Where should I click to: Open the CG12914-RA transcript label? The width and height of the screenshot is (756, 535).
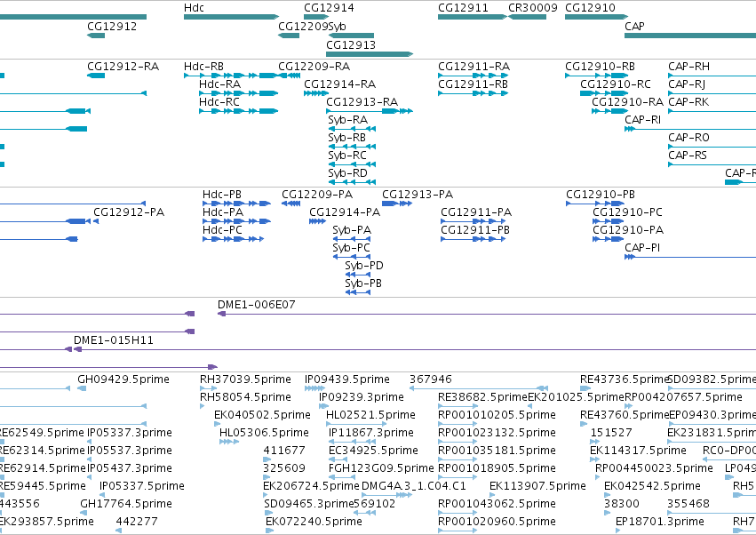pos(339,84)
